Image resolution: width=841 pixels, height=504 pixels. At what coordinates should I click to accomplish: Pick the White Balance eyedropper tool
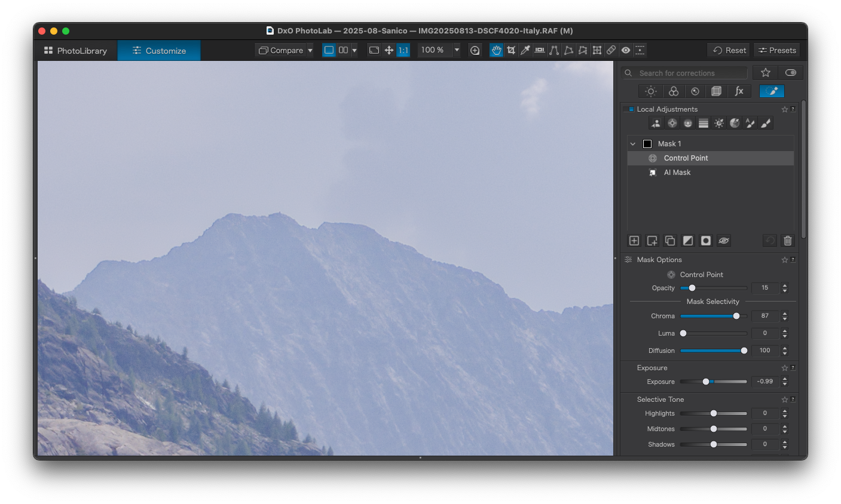[x=525, y=50]
